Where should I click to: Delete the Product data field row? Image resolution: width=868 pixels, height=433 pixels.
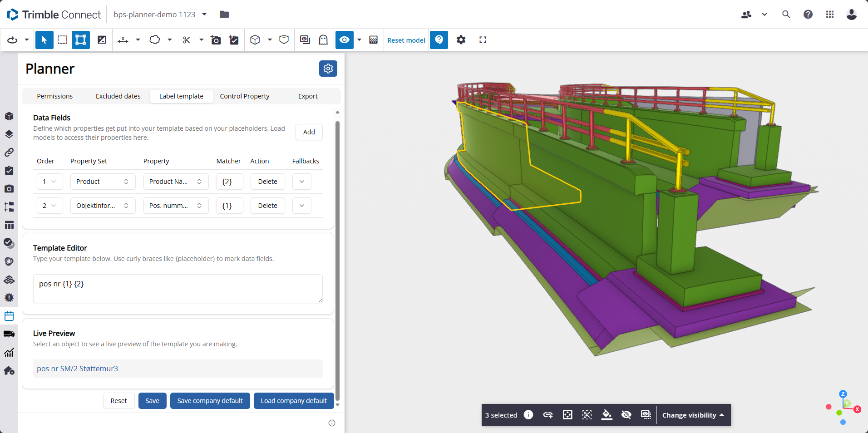point(268,182)
